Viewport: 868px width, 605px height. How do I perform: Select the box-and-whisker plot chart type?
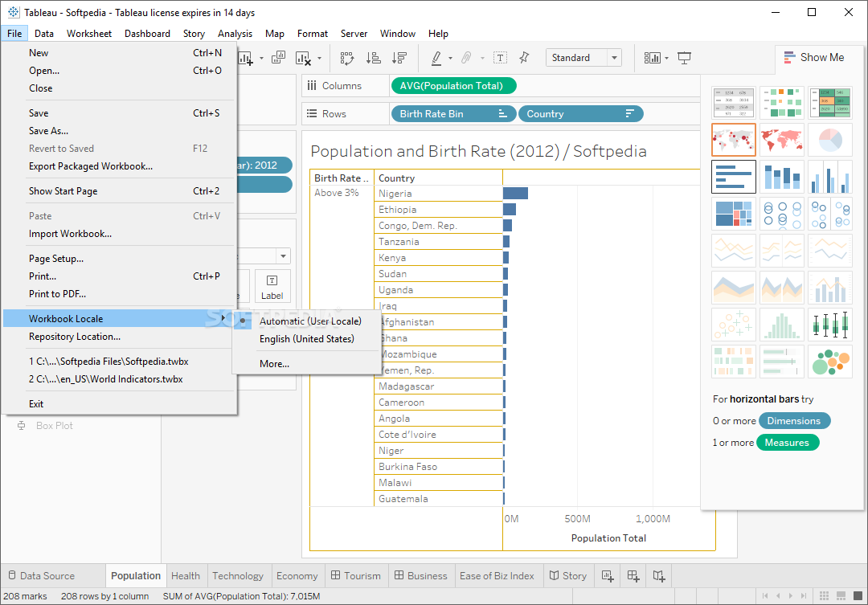829,325
